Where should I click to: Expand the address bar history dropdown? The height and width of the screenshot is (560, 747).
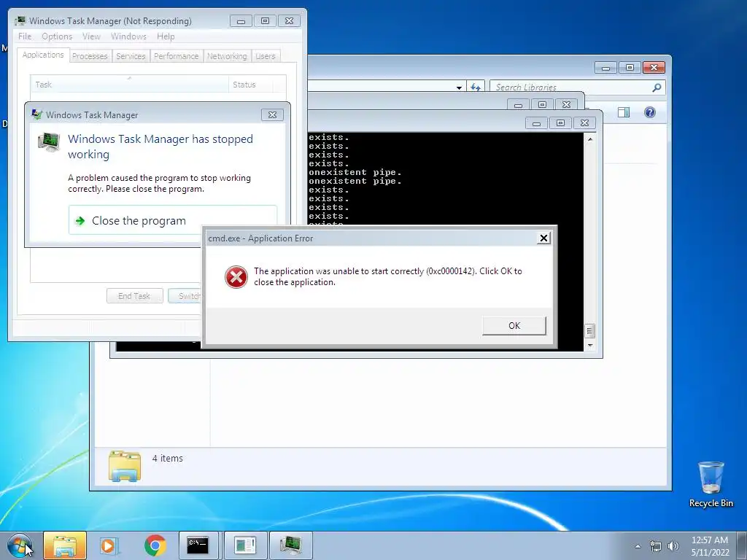pyautogui.click(x=459, y=87)
